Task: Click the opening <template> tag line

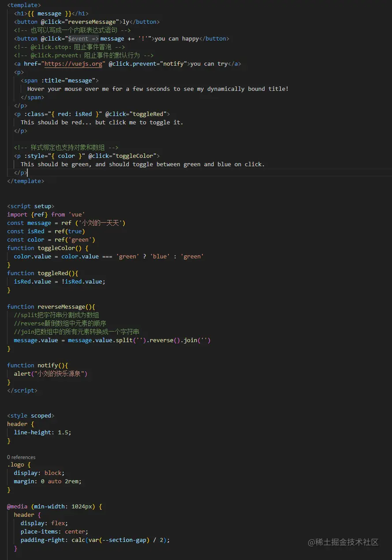Action: click(24, 5)
